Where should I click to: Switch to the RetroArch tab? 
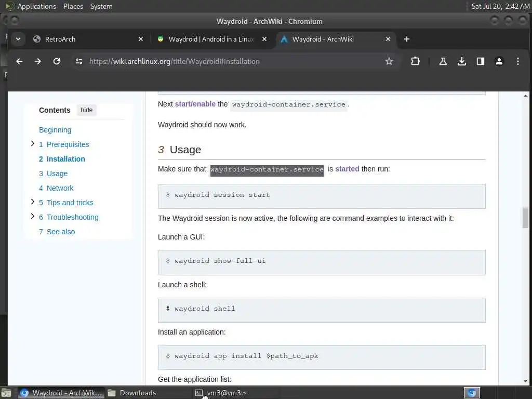point(88,39)
